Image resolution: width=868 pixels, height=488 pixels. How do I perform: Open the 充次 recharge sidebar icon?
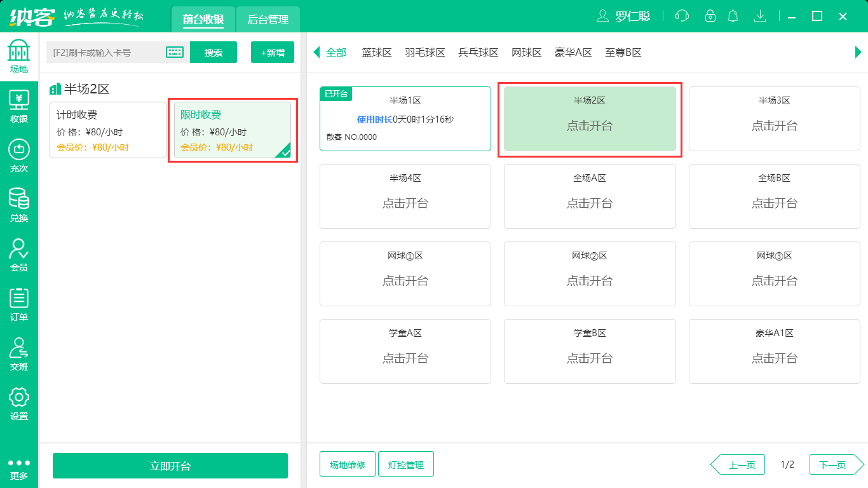tap(19, 156)
